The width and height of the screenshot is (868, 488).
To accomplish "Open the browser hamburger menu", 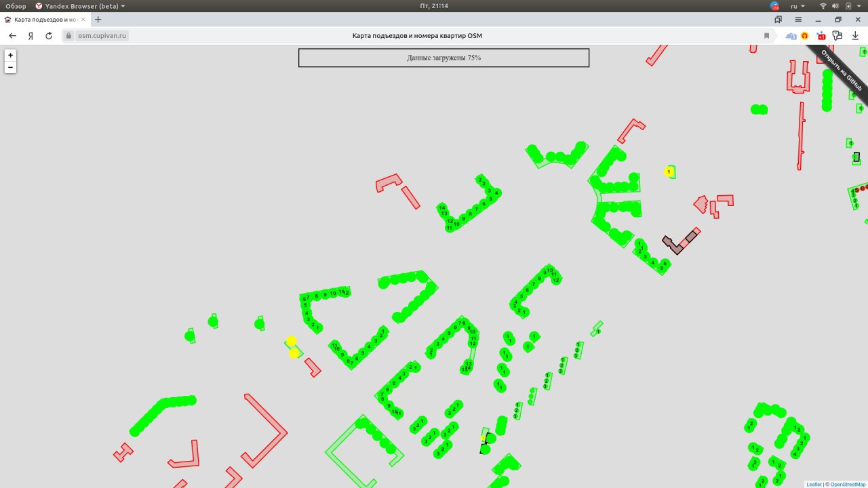I will tap(798, 20).
